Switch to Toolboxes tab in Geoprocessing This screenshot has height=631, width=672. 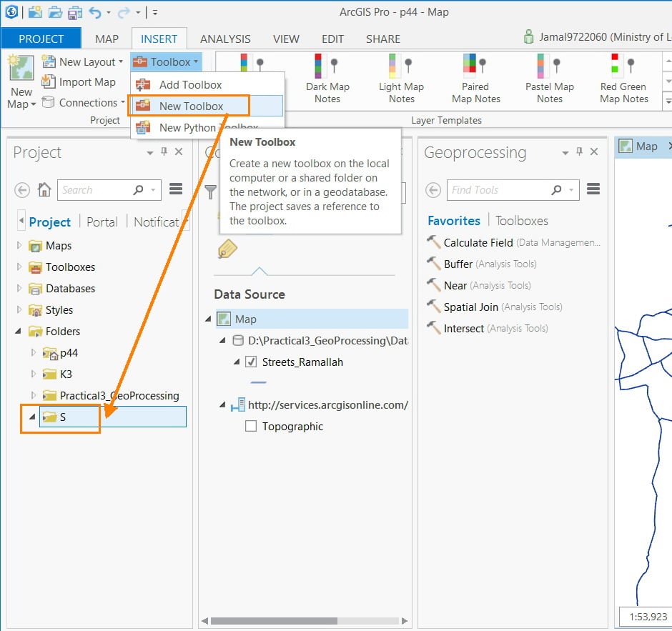pos(522,221)
